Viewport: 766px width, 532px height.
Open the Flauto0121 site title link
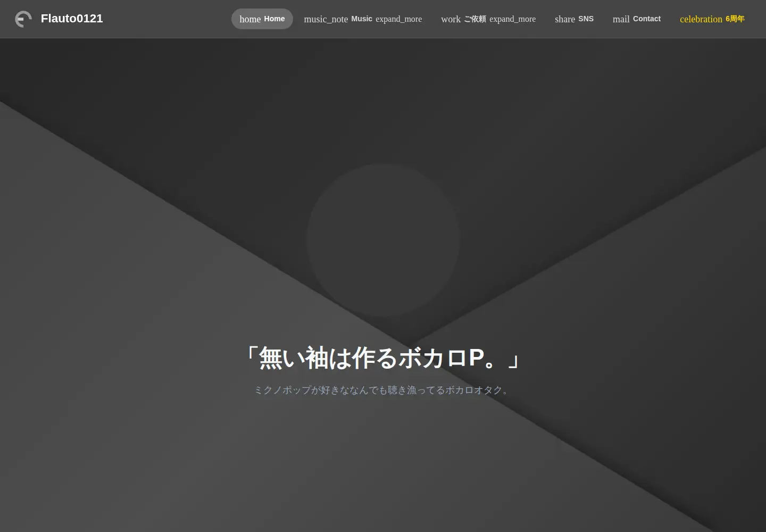72,19
